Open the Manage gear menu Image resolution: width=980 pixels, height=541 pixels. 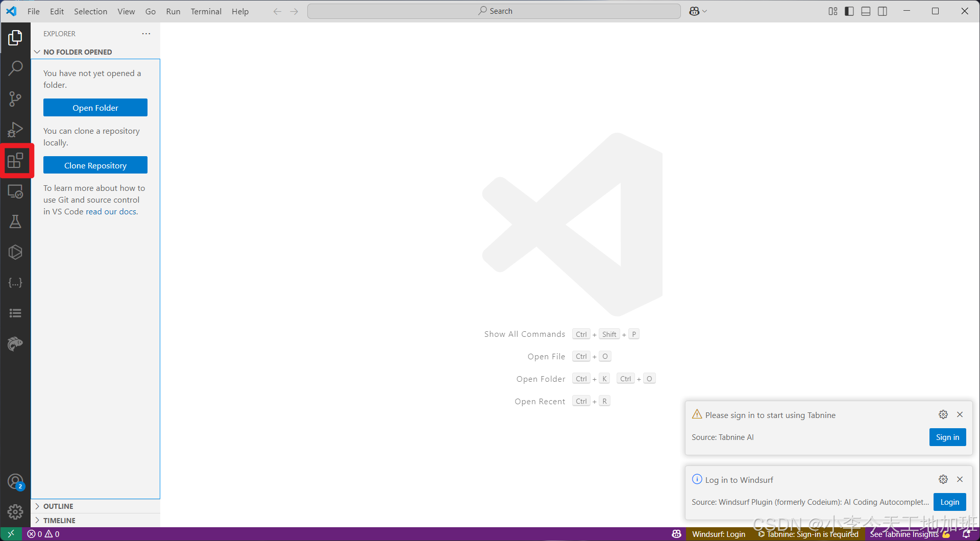click(15, 512)
